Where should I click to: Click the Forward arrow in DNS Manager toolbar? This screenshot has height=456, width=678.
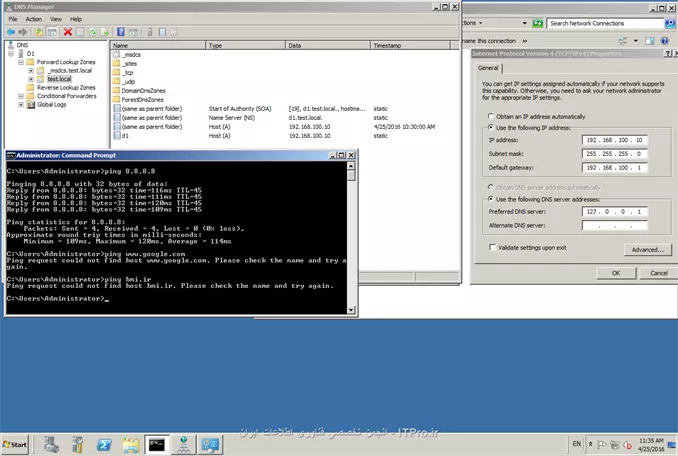pyautogui.click(x=22, y=32)
